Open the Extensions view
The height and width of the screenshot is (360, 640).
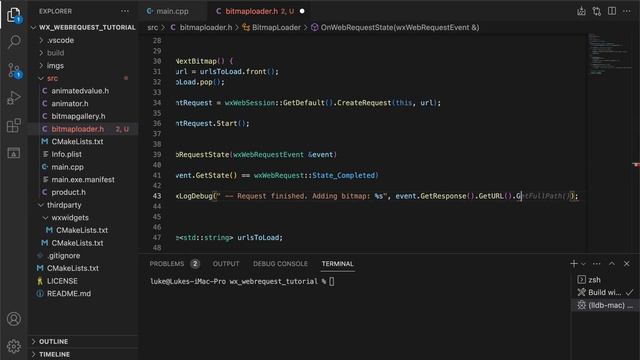13,125
